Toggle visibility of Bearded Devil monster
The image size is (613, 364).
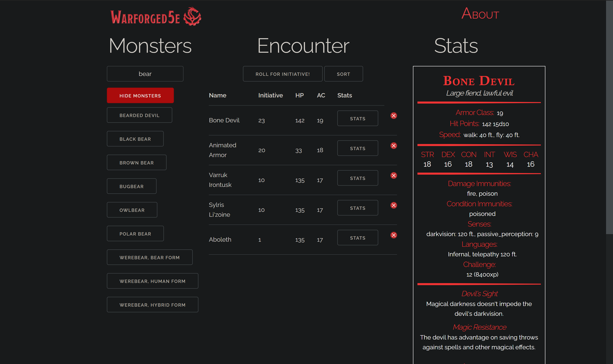[140, 115]
